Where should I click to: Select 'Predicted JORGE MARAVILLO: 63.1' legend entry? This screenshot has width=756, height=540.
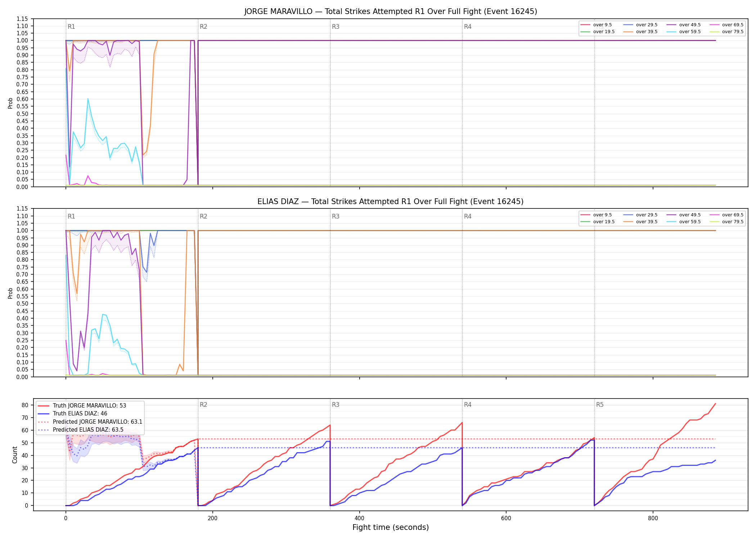90,422
